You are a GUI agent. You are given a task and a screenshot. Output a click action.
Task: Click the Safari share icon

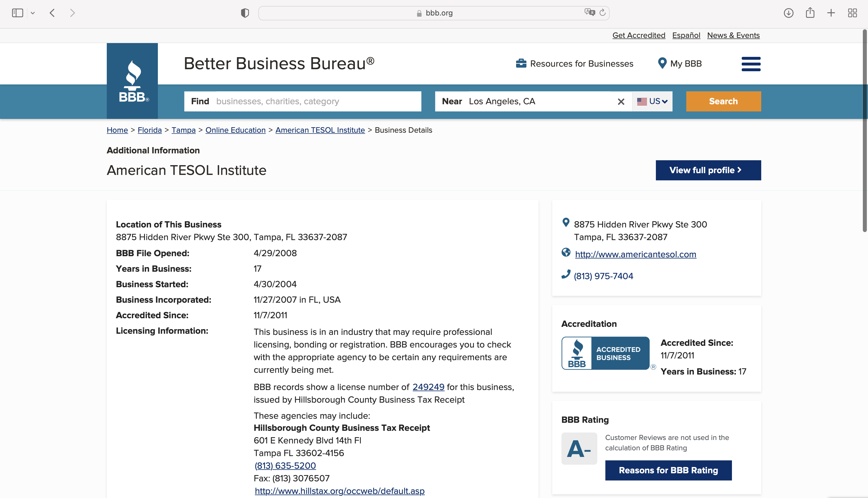[x=810, y=13]
